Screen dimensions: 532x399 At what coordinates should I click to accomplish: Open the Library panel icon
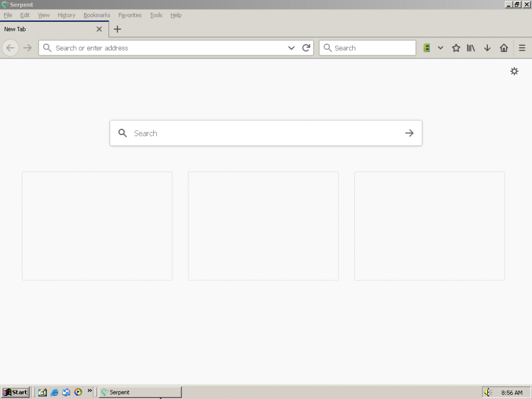point(471,48)
